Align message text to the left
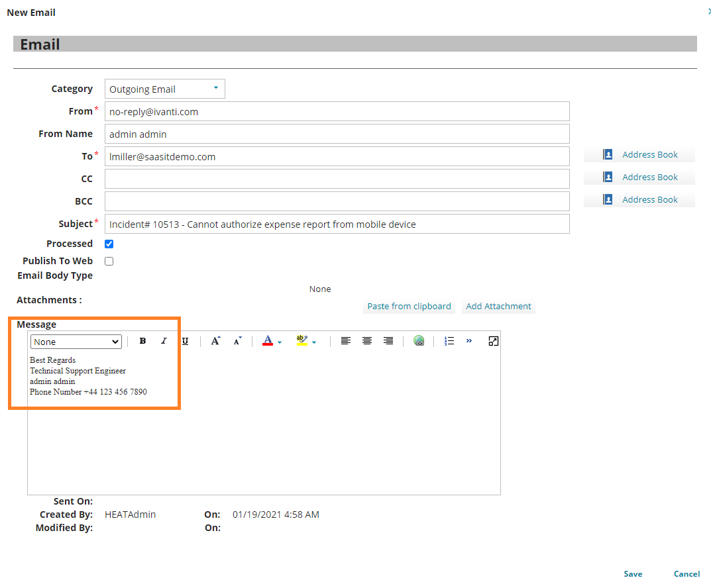This screenshot has height=588, width=711. (345, 341)
